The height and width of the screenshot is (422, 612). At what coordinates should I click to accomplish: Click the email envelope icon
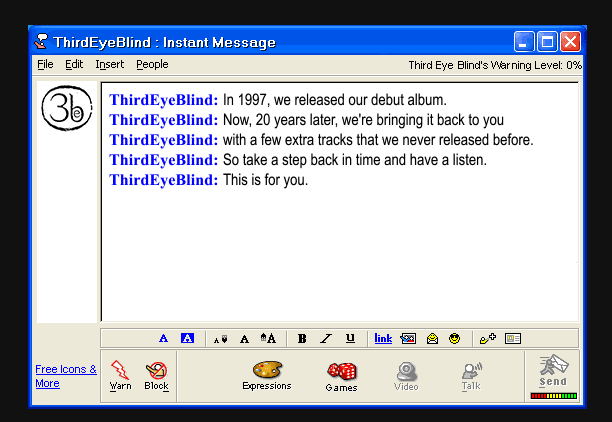432,338
